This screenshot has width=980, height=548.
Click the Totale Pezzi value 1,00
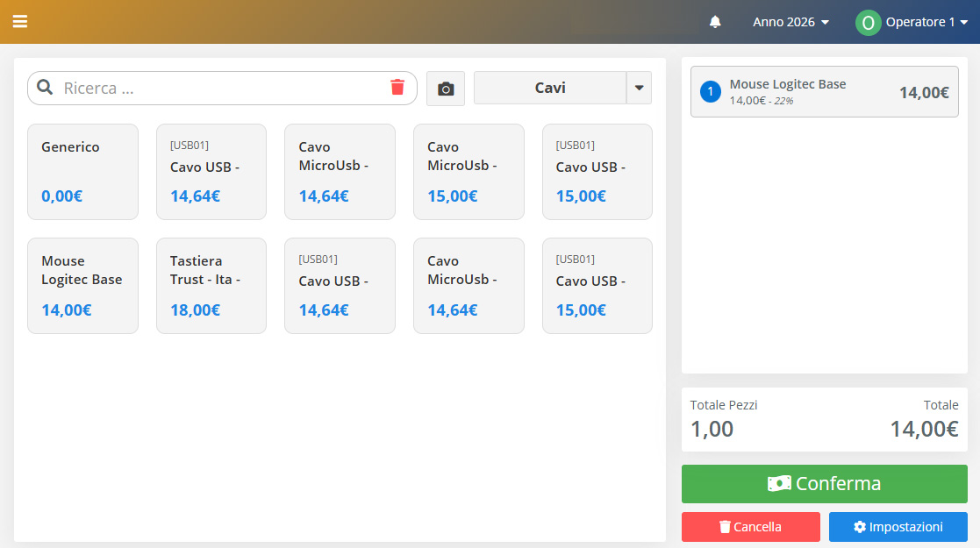[x=712, y=430]
